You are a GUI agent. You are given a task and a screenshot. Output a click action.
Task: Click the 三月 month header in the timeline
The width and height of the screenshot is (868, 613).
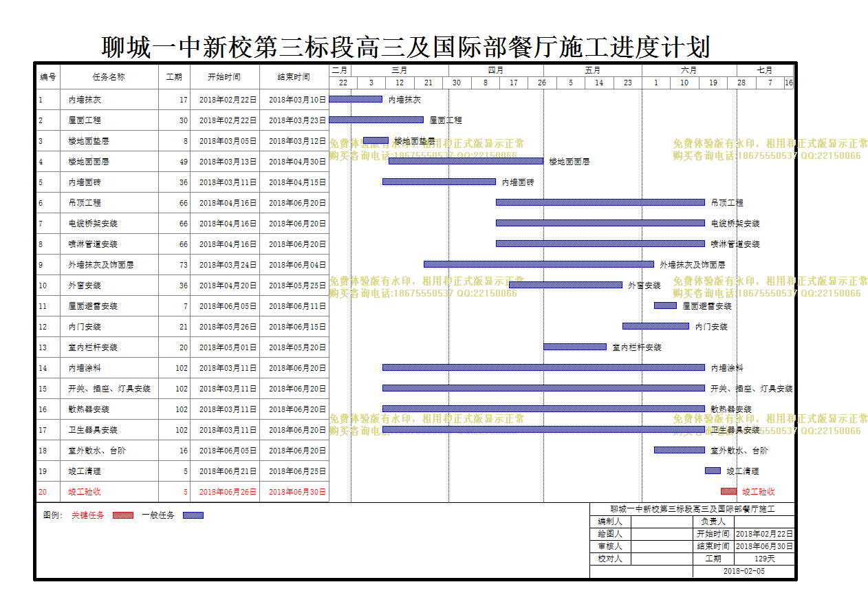400,70
